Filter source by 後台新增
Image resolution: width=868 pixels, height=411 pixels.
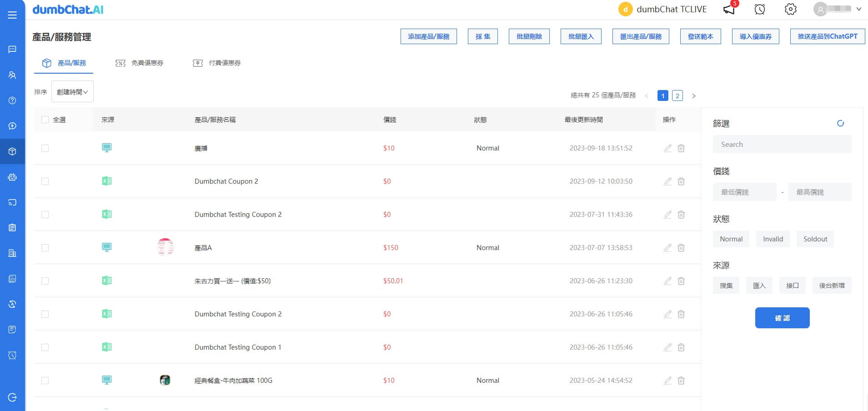832,286
